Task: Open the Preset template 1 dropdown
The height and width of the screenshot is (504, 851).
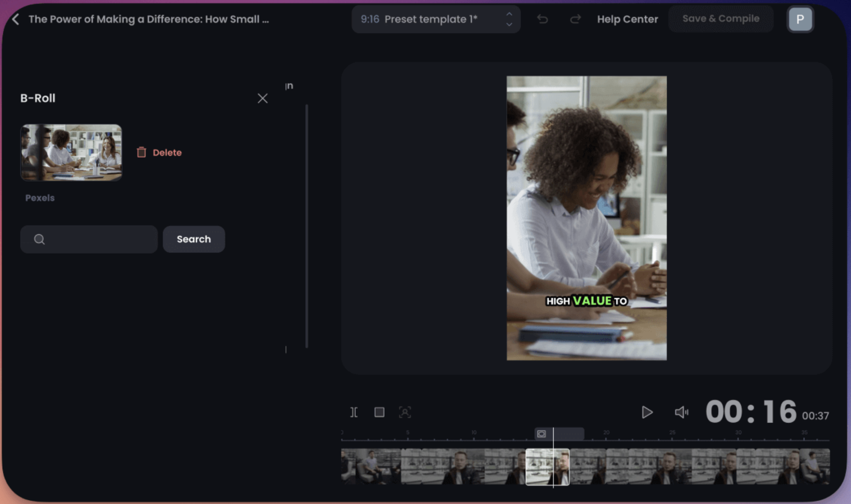Action: click(430, 19)
